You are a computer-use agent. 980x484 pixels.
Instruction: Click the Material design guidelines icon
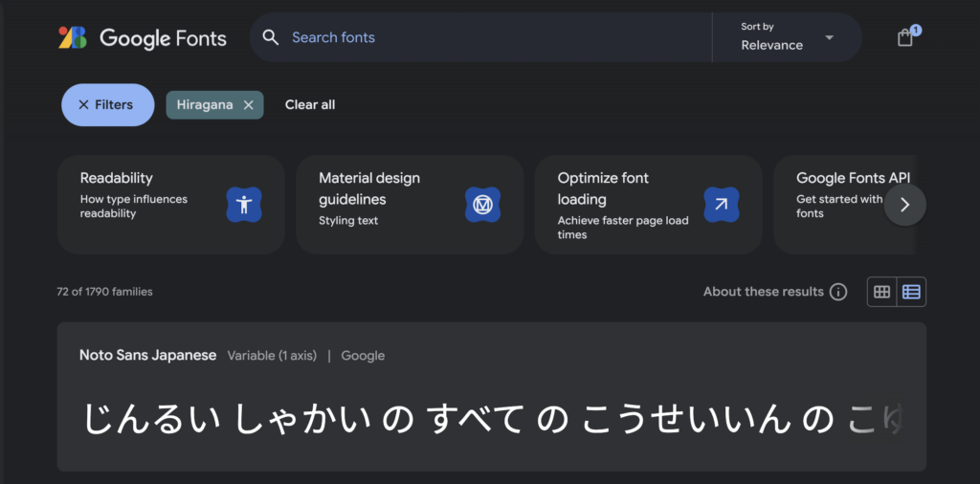click(483, 205)
